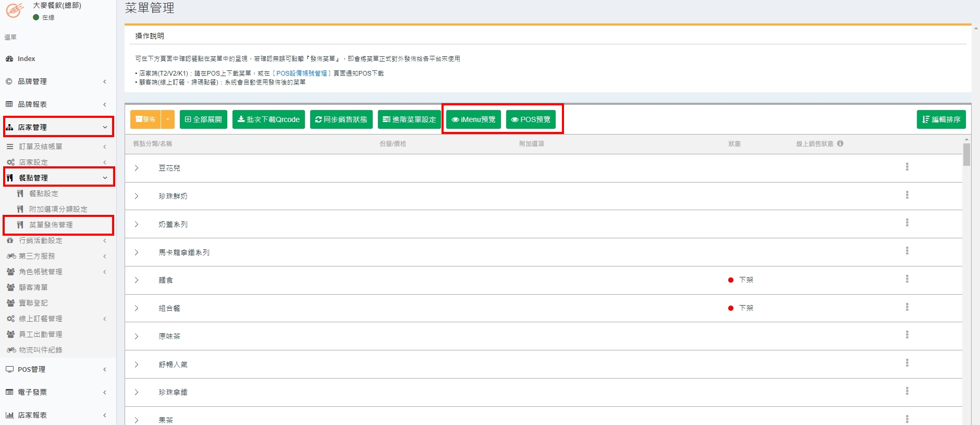The height and width of the screenshot is (425, 980).
Task: Preview the menu with iMenu預覽 button
Action: 473,119
